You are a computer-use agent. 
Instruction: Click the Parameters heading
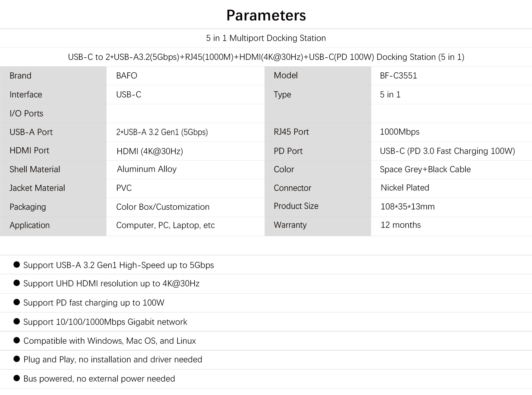(x=266, y=15)
